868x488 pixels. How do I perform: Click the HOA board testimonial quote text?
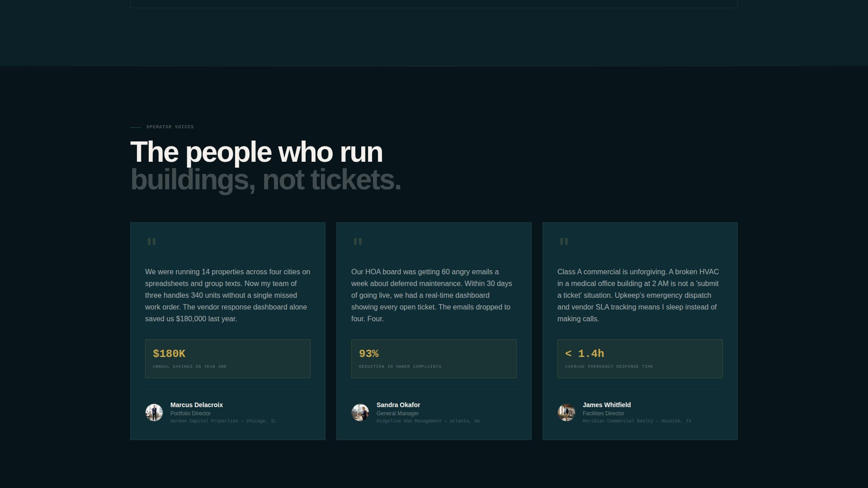[431, 295]
